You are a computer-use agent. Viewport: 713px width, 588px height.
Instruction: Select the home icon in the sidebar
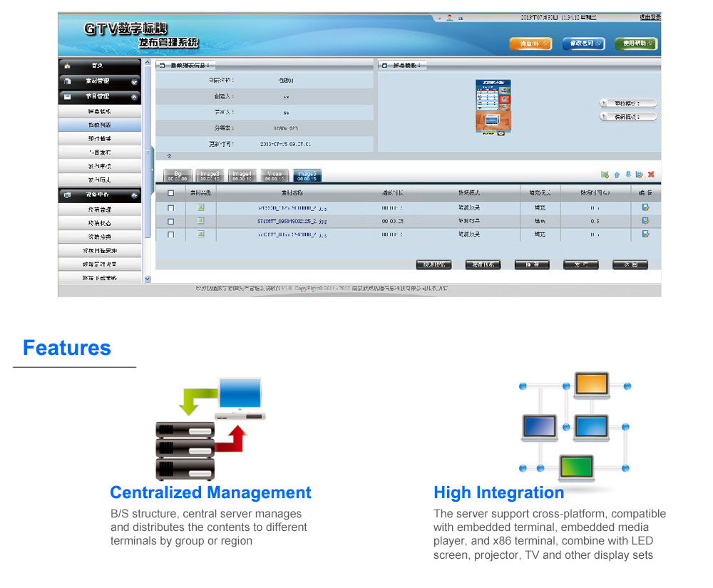[66, 66]
